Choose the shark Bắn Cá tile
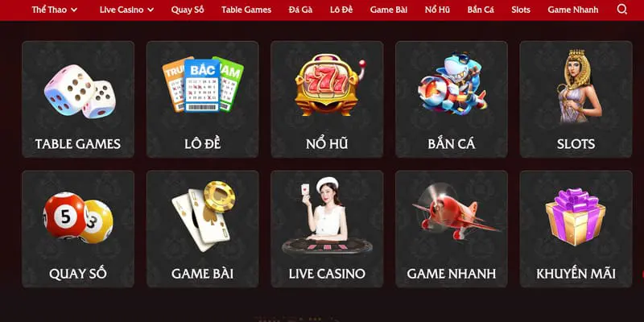Image resolution: width=644 pixels, height=322 pixels. [x=452, y=99]
